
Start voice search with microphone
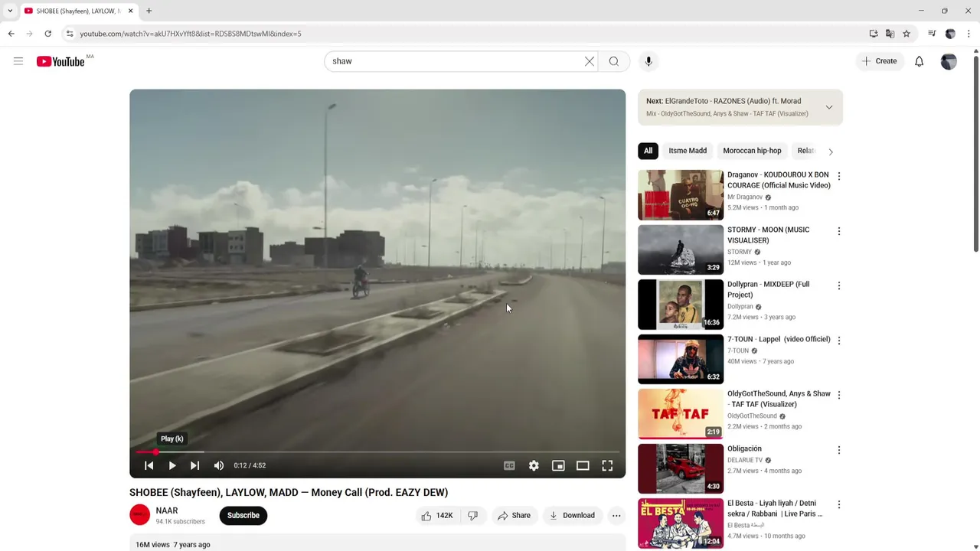[x=648, y=61]
